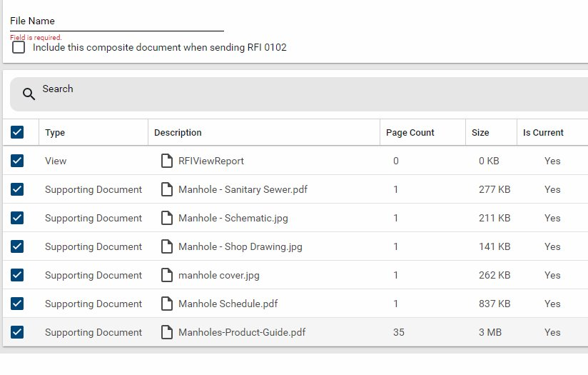Enable including composite document with RFI 0102
588x375 pixels.
(19, 47)
